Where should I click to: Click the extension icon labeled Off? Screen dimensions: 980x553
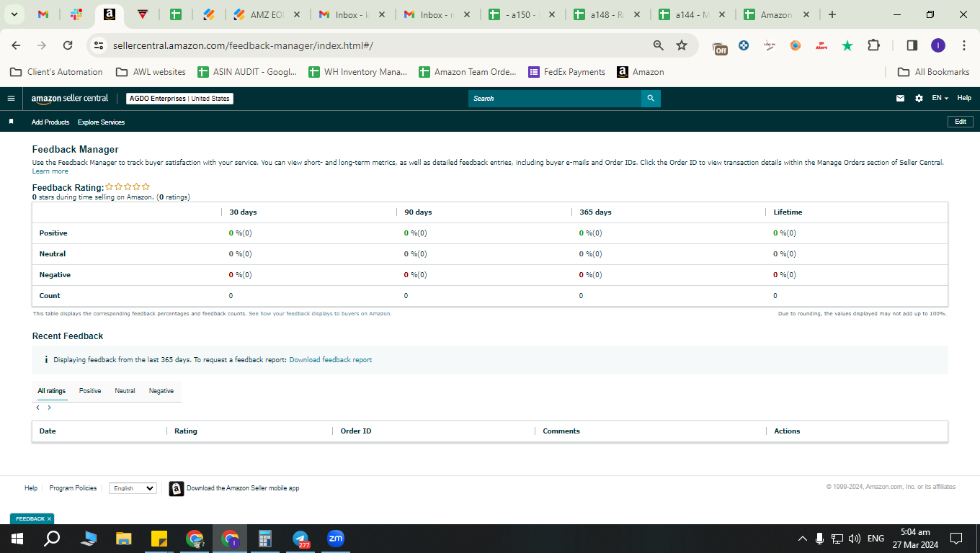point(719,47)
